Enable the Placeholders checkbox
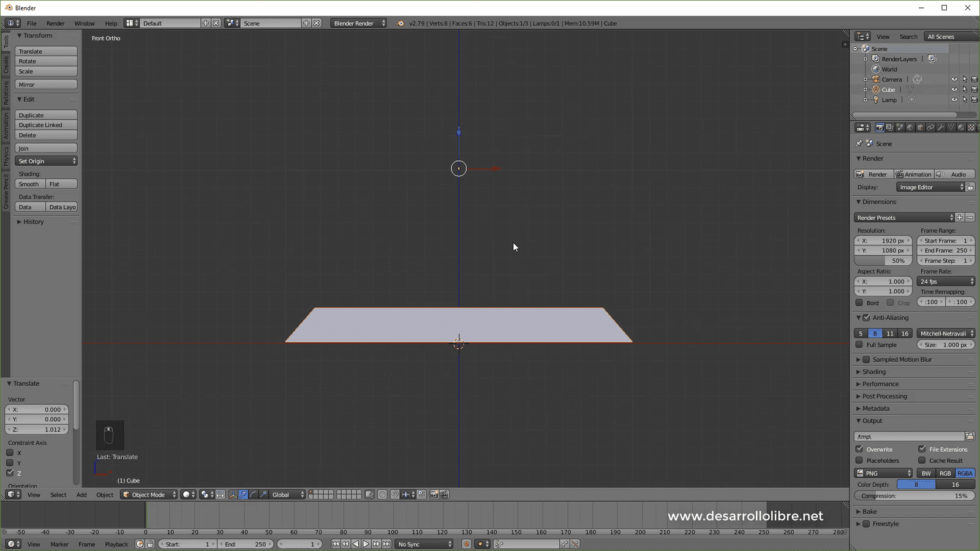This screenshot has width=980, height=551. coord(859,460)
